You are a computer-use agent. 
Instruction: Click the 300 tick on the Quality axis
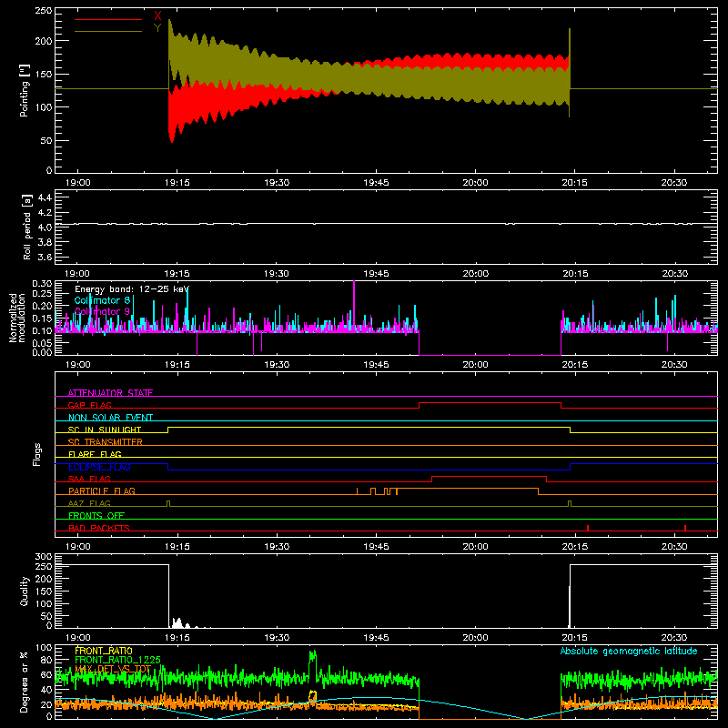click(x=43, y=556)
